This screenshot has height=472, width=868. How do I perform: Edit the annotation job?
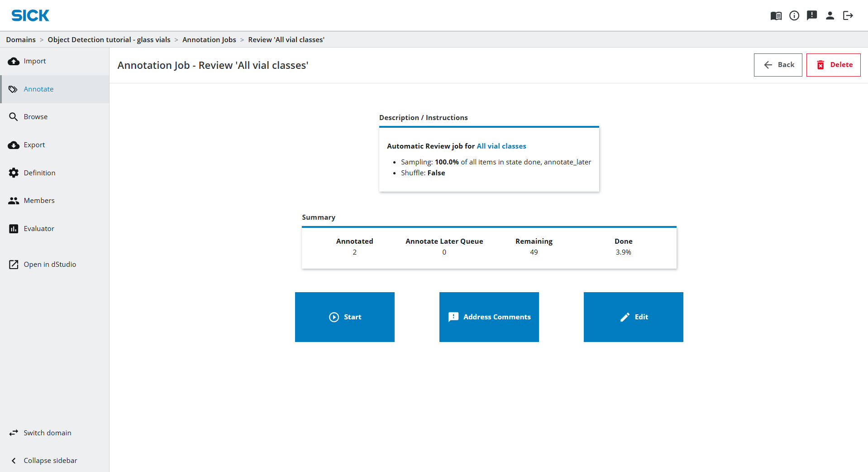(x=633, y=317)
